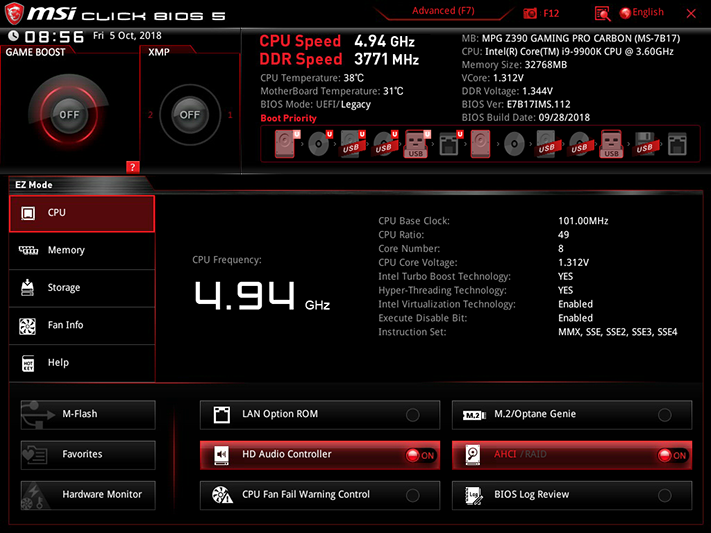This screenshot has height=533, width=711.
Task: Enable M.2/Optane Genie option
Action: pos(665,415)
